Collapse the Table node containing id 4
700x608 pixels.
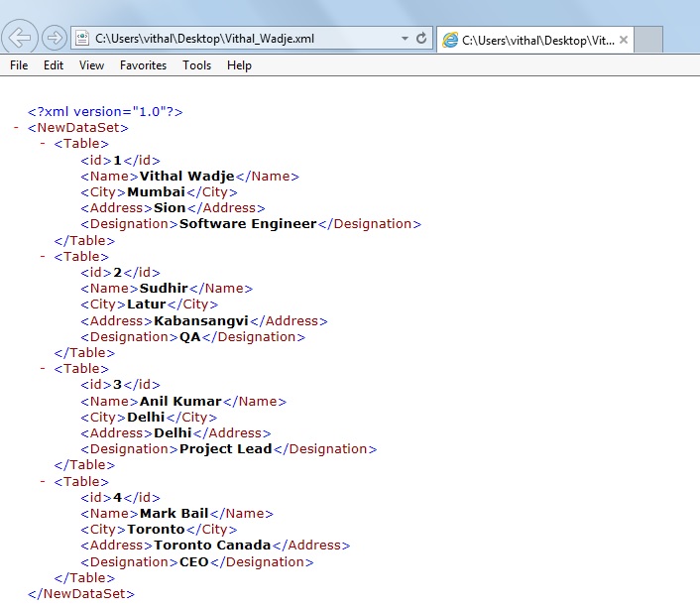coord(43,482)
